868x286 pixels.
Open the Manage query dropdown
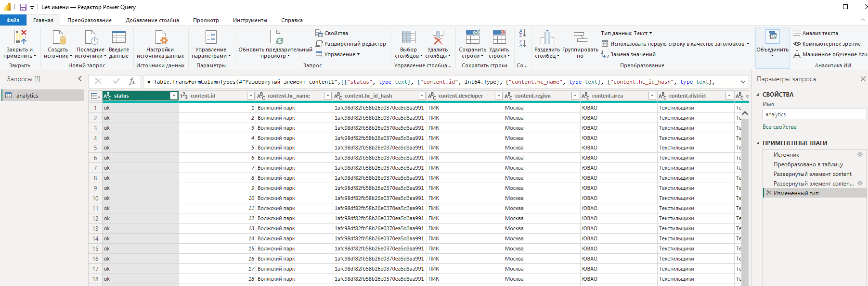tap(337, 54)
